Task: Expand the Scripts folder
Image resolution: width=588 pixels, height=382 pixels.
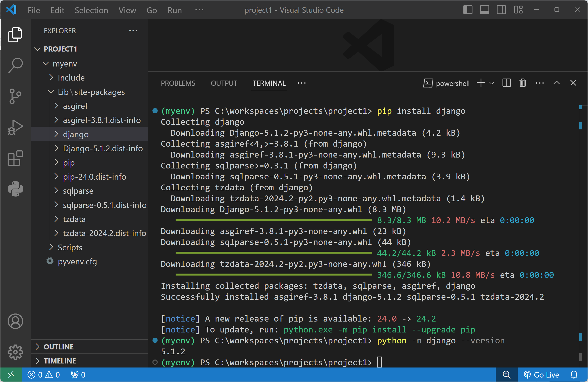Action: (x=70, y=247)
